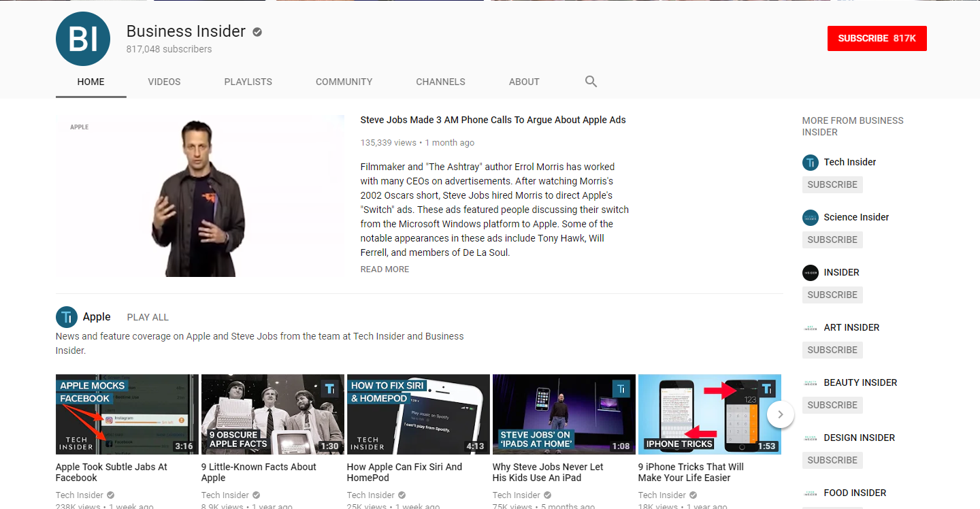Open the PLAYLISTS tab
This screenshot has width=980, height=509.
point(248,82)
